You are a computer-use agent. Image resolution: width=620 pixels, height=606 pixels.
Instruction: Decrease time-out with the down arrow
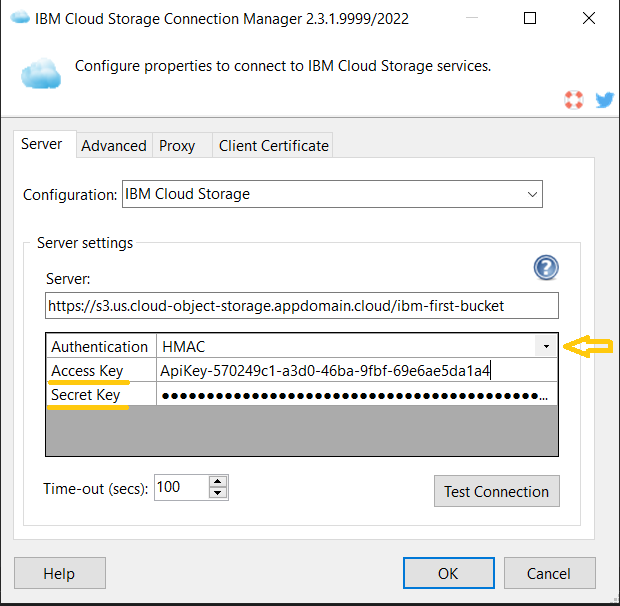[218, 493]
